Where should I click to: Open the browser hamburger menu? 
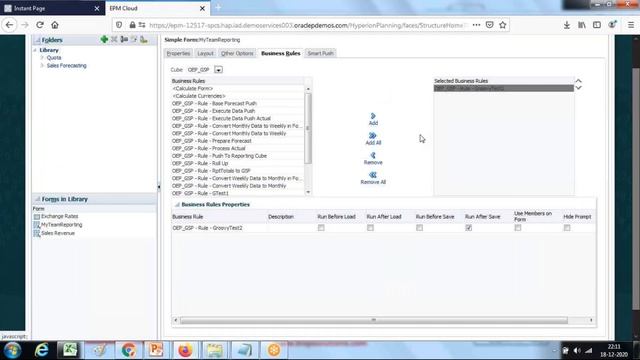click(x=631, y=25)
